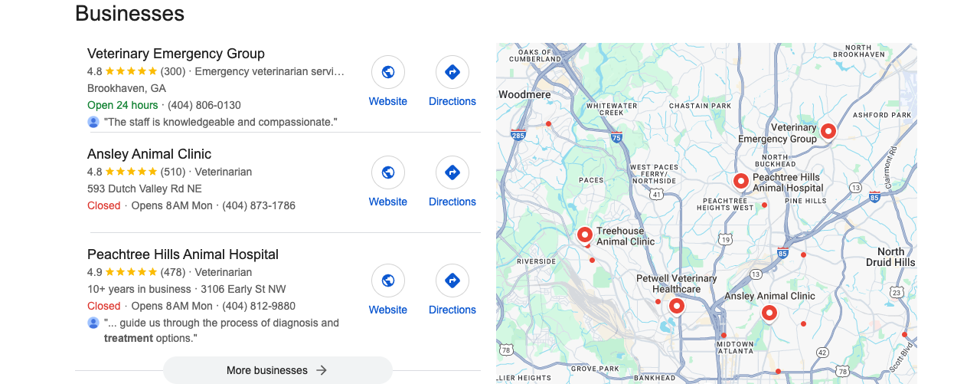Click the More businesses button

[x=278, y=370]
